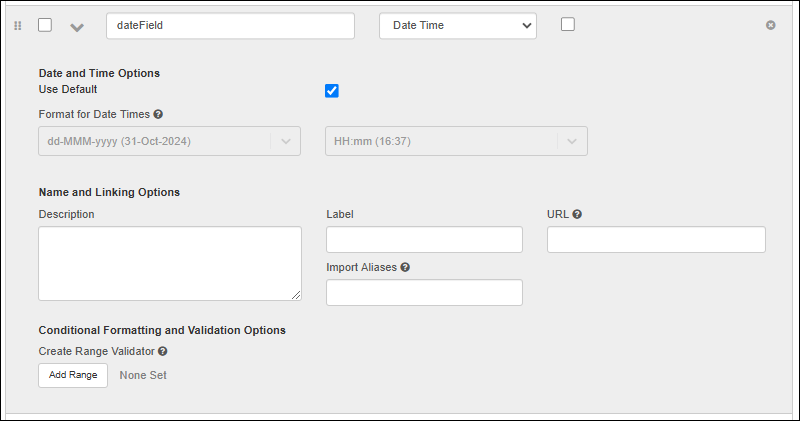Click the Import Aliases input box
The height and width of the screenshot is (421, 800).
click(424, 293)
